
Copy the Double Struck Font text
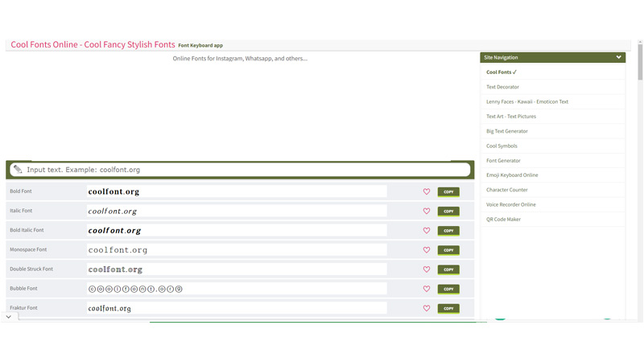[x=448, y=269]
